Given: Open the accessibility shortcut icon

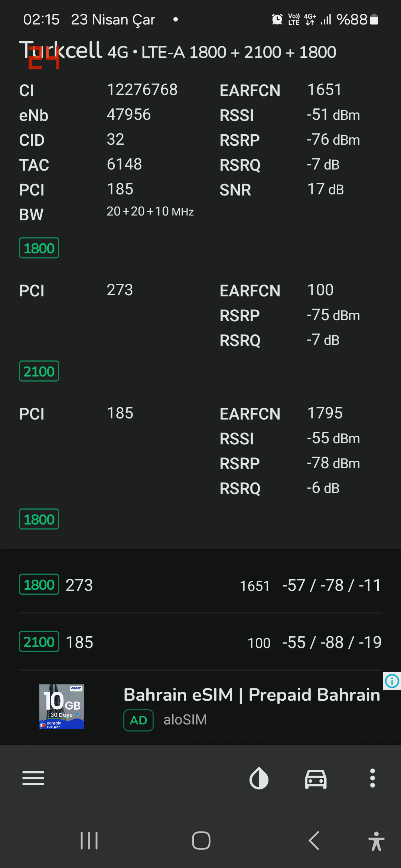Looking at the screenshot, I should point(376,841).
